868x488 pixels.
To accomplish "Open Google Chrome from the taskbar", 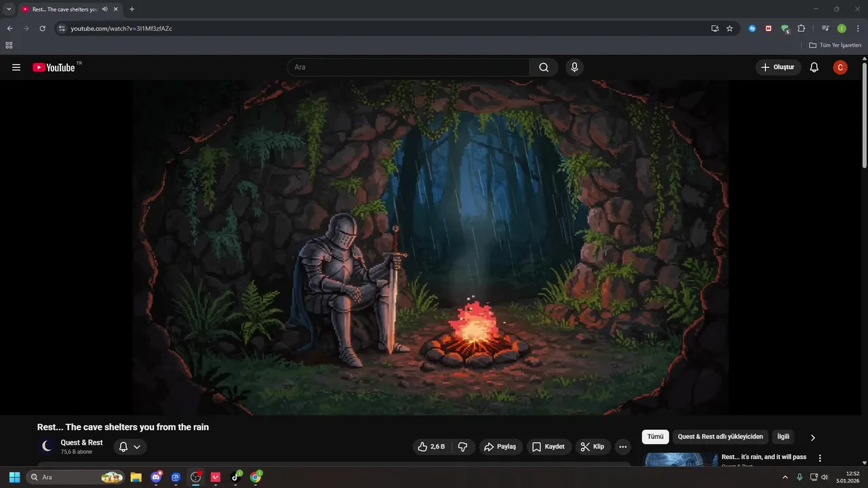I will (x=256, y=477).
